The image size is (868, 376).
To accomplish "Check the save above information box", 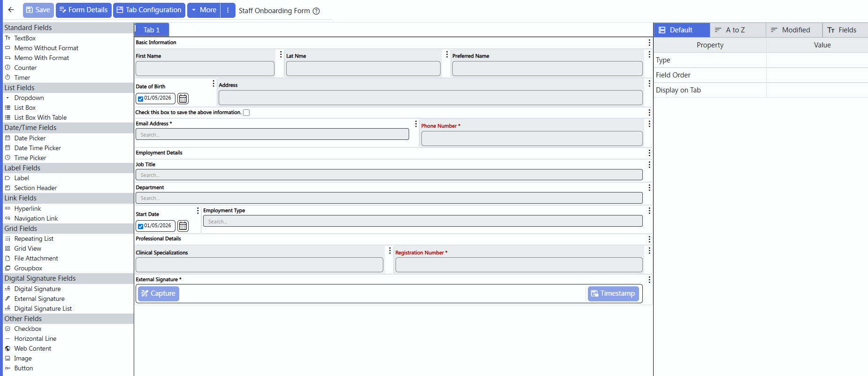I will coord(246,113).
